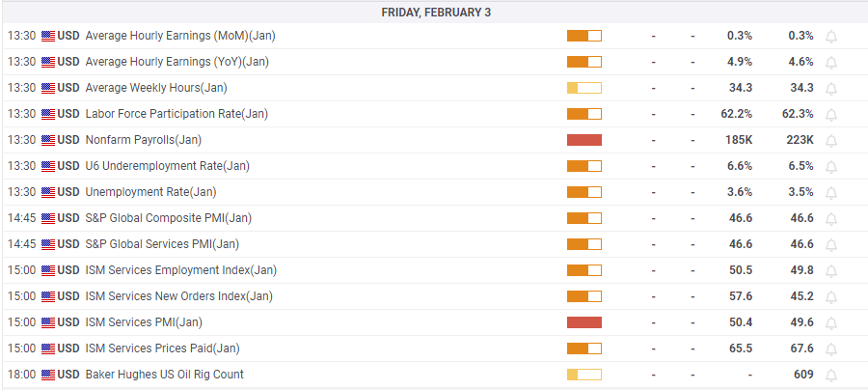Click the bell icon for Nonfarm Payrolls
Image resolution: width=868 pixels, height=390 pixels.
[x=831, y=141]
